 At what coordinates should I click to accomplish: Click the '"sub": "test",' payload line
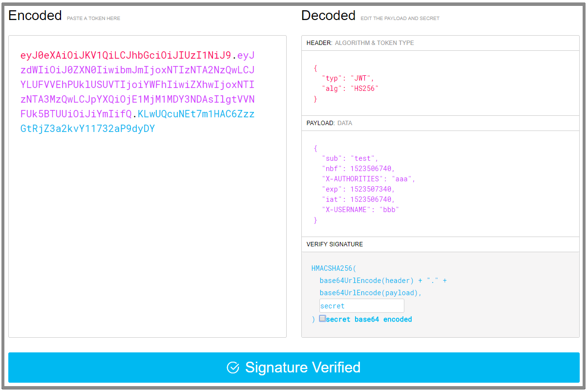(x=350, y=158)
